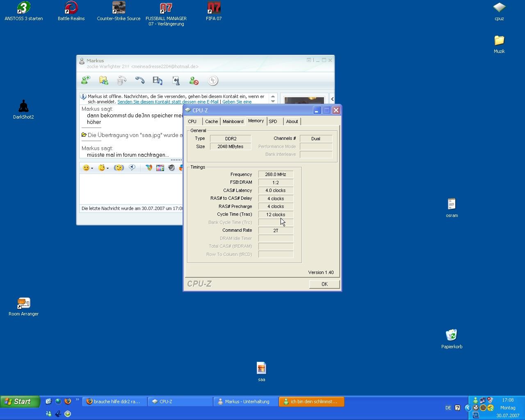Viewport: 525px width, 420px height.
Task: Click the Channels # field Dual
Action: click(316, 139)
